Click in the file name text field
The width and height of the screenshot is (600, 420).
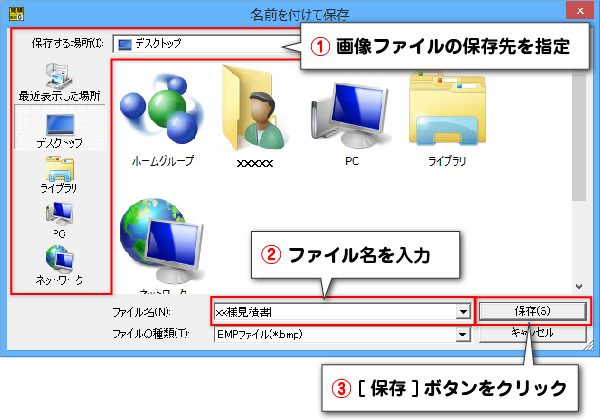tap(335, 312)
